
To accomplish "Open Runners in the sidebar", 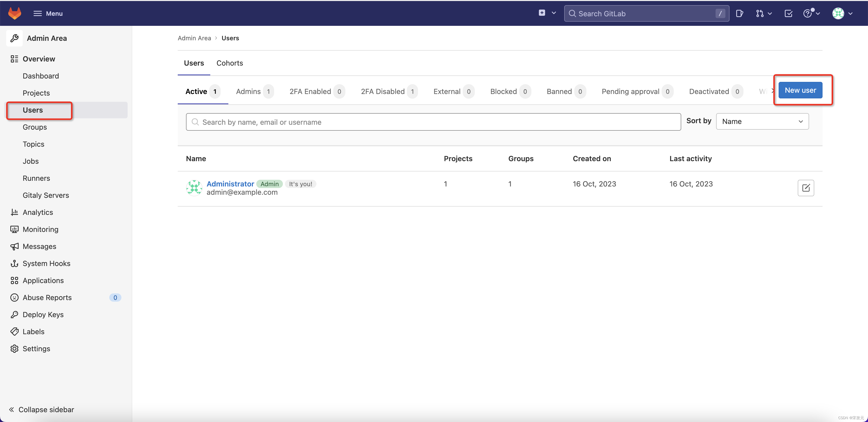I will click(36, 178).
